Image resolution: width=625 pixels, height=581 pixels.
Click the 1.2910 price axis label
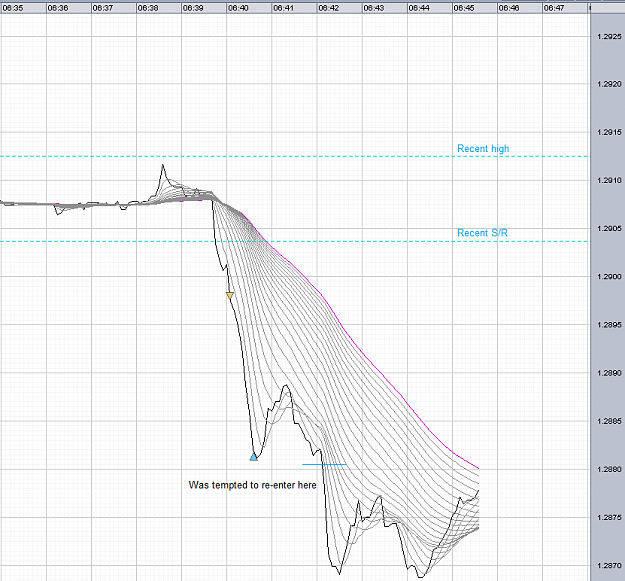(x=609, y=181)
